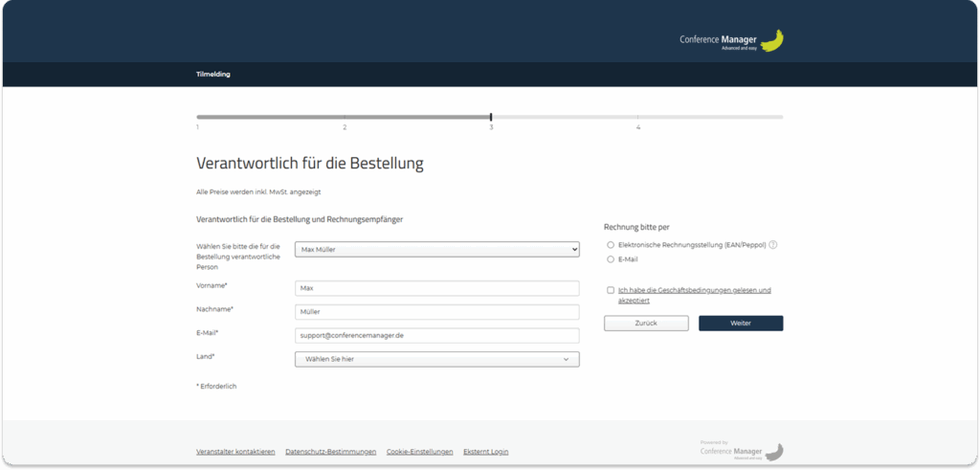Expand the Land dropdown 'Wählen Sie hier'
Image resolution: width=980 pixels, height=470 pixels.
[x=437, y=359]
